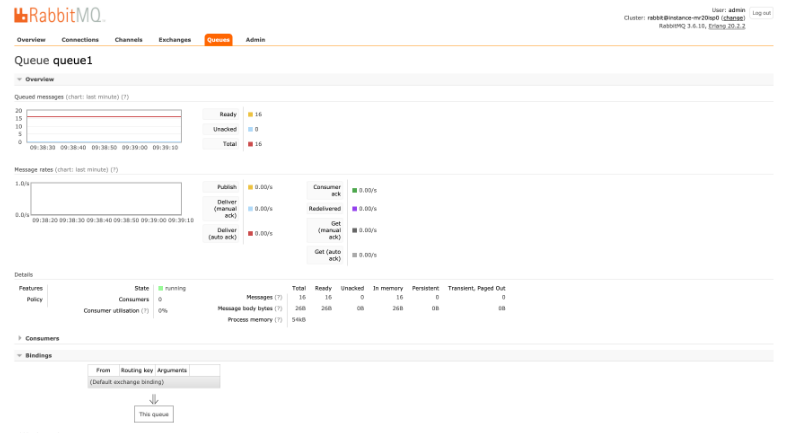Click the Redelivered label
This screenshot has width=787, height=433.
pyautogui.click(x=325, y=209)
